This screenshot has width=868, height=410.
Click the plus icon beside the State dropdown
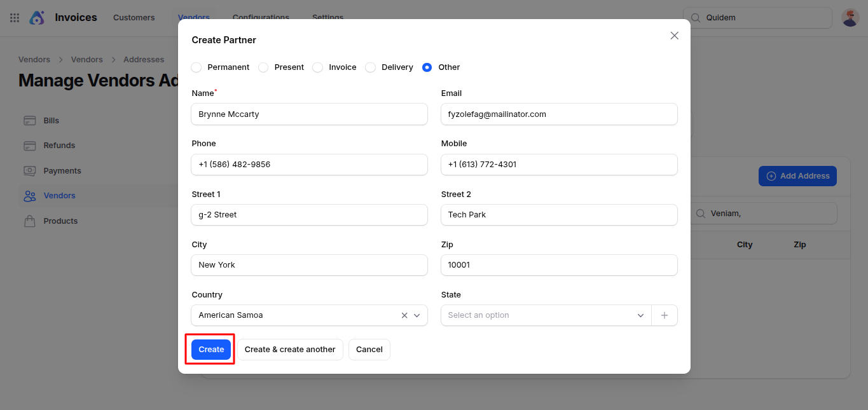(x=665, y=315)
